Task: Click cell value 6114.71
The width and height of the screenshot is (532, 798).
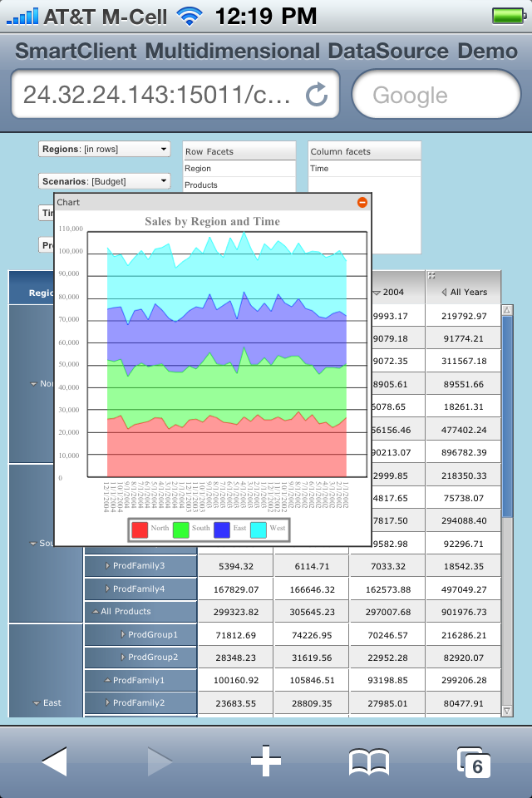Action: [x=312, y=566]
